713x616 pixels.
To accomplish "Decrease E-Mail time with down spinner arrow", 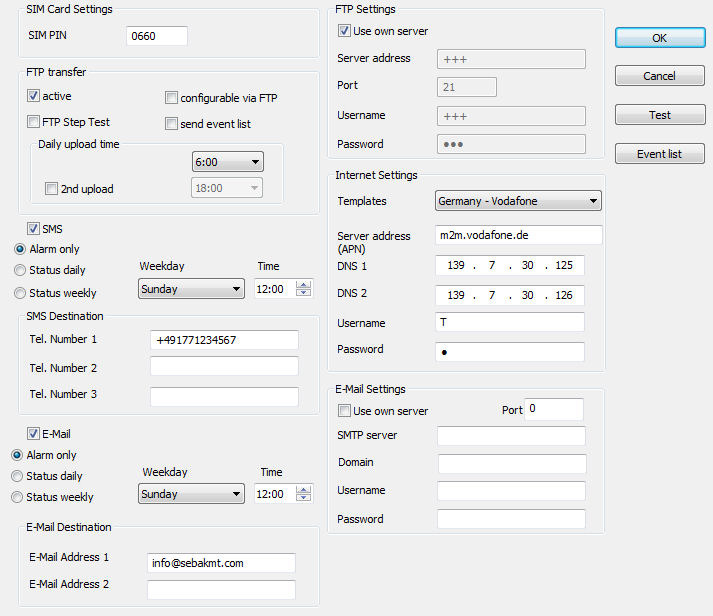I will [x=303, y=498].
